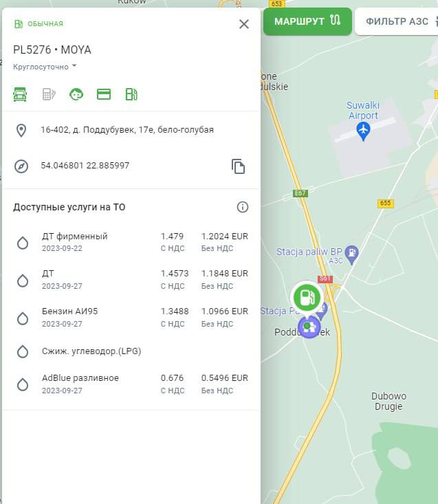Image resolution: width=438 pixels, height=504 pixels.
Task: Click the truck parking amenity icon
Action: click(20, 94)
